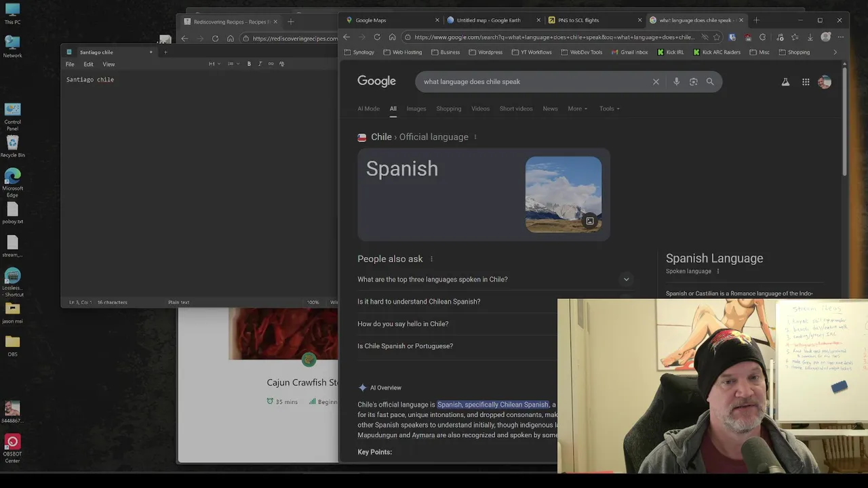Open the More search filters dropdown
Viewport: 868px width, 488px height.
577,108
